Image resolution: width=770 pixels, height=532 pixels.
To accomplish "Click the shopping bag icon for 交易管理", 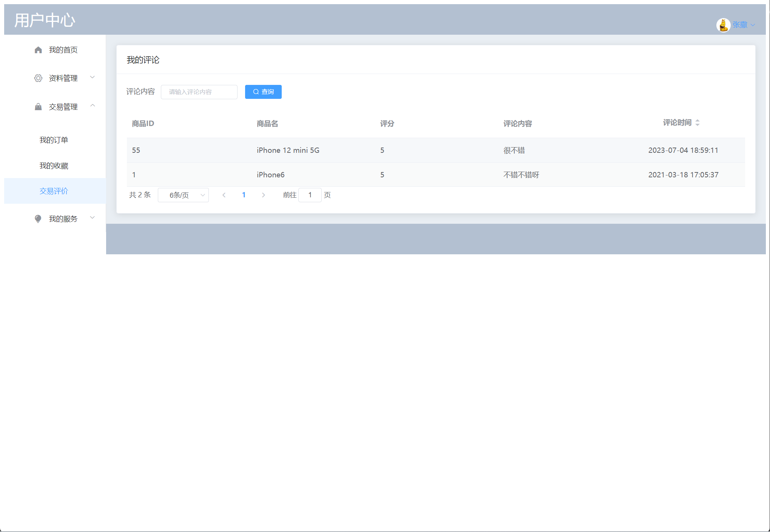I will click(x=38, y=107).
